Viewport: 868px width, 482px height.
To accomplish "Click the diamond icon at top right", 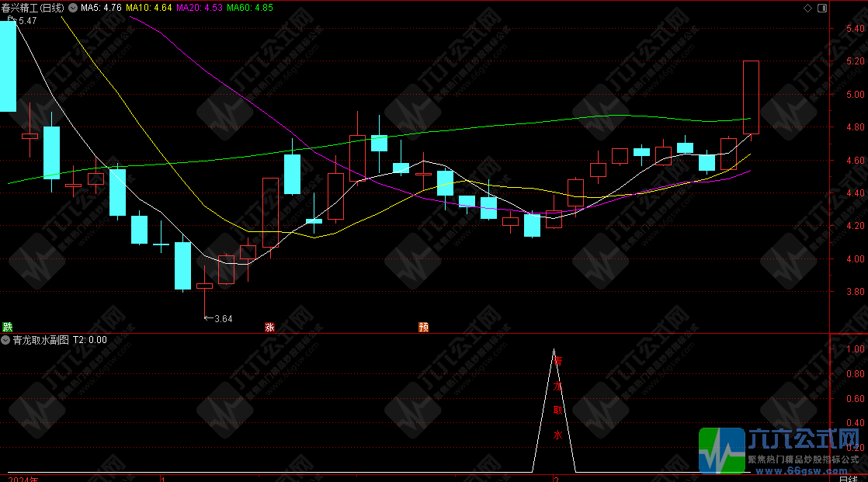I will tap(807, 8).
